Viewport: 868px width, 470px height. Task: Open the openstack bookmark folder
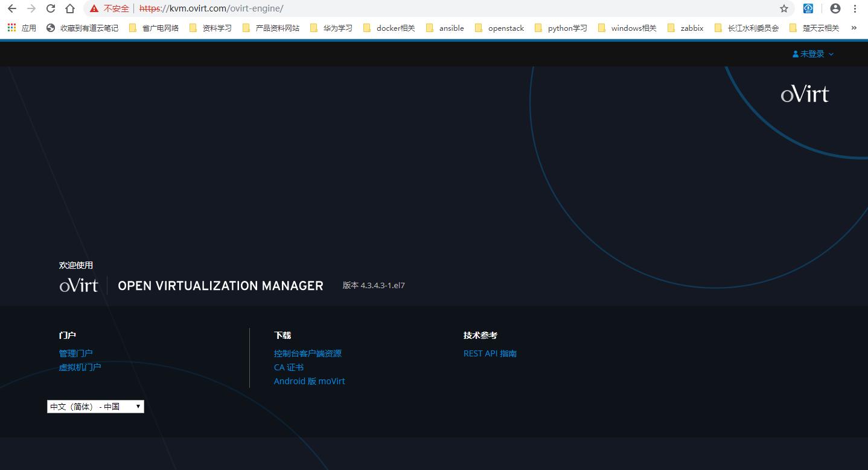point(500,28)
